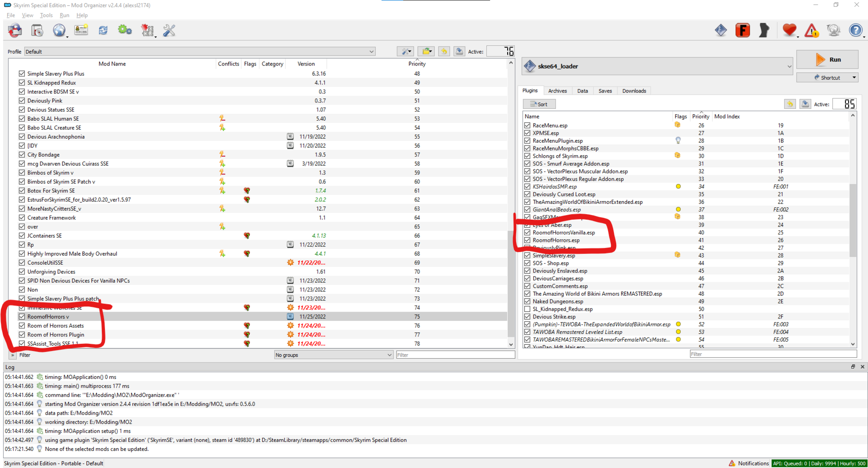This screenshot has width=868, height=468.
Task: Open the Tools menu
Action: click(x=46, y=15)
